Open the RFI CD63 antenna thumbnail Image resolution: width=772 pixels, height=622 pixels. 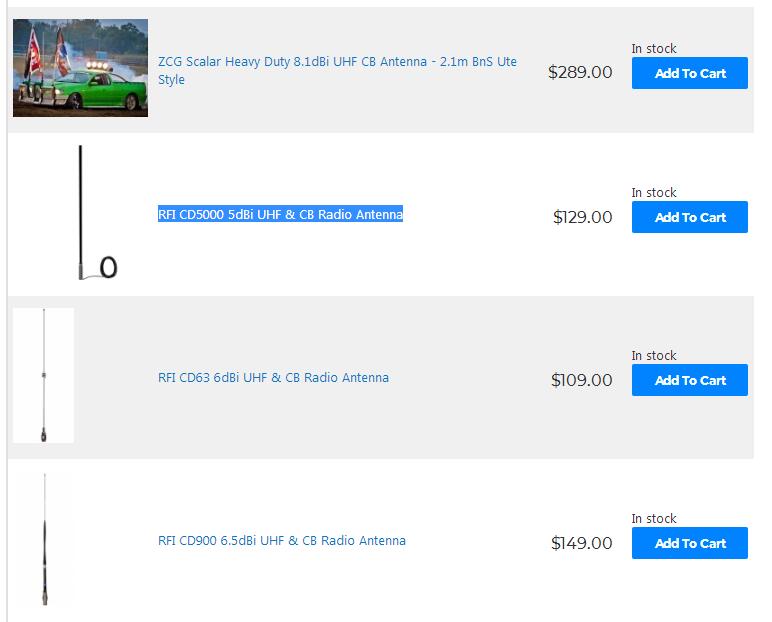coord(43,375)
